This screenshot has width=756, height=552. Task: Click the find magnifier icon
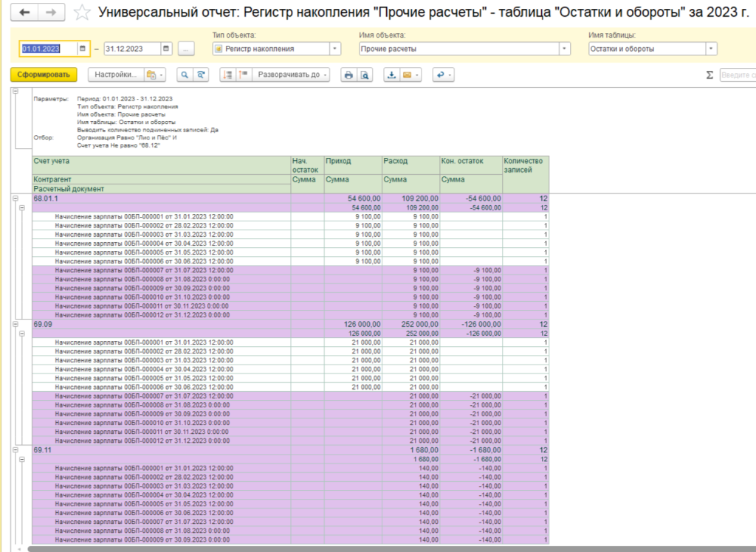tap(185, 75)
